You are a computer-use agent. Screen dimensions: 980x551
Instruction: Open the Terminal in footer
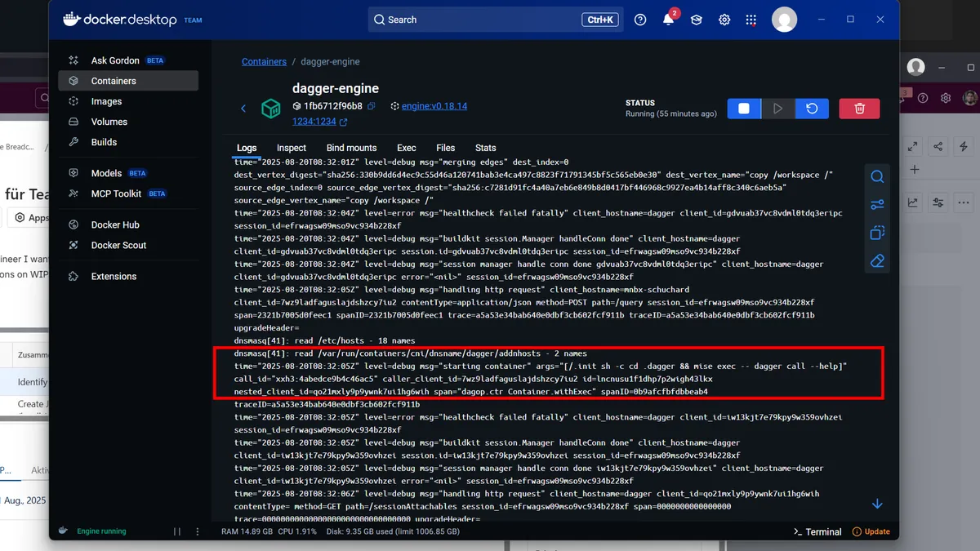(x=817, y=531)
